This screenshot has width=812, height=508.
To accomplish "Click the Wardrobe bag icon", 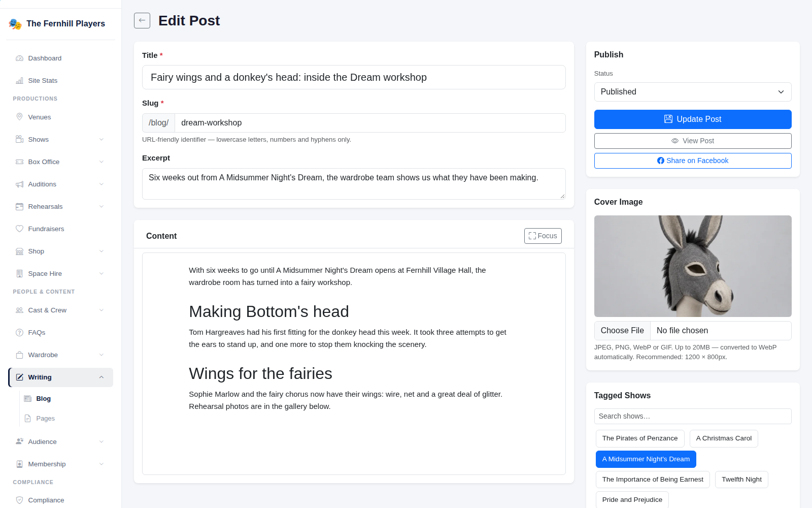I will (19, 355).
